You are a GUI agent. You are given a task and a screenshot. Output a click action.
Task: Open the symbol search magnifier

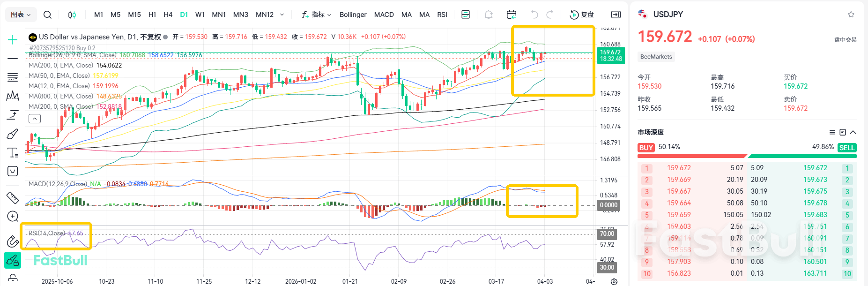click(x=47, y=15)
